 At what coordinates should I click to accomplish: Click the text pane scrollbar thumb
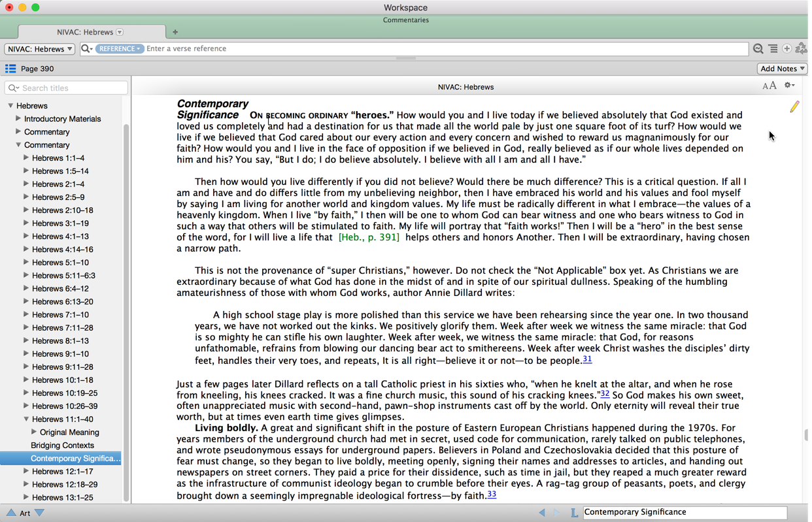(x=807, y=435)
